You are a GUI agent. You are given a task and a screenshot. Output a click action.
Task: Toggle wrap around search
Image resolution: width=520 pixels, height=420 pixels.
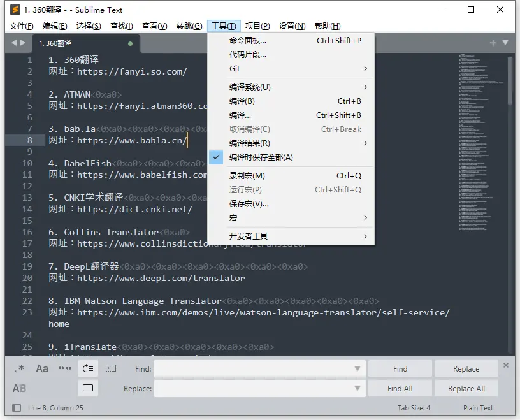click(88, 368)
